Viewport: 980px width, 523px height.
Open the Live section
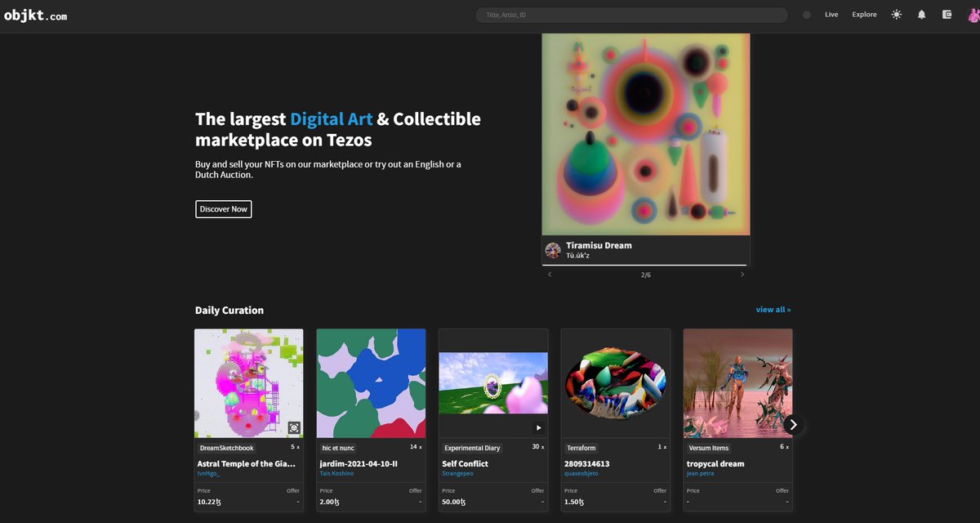(831, 14)
